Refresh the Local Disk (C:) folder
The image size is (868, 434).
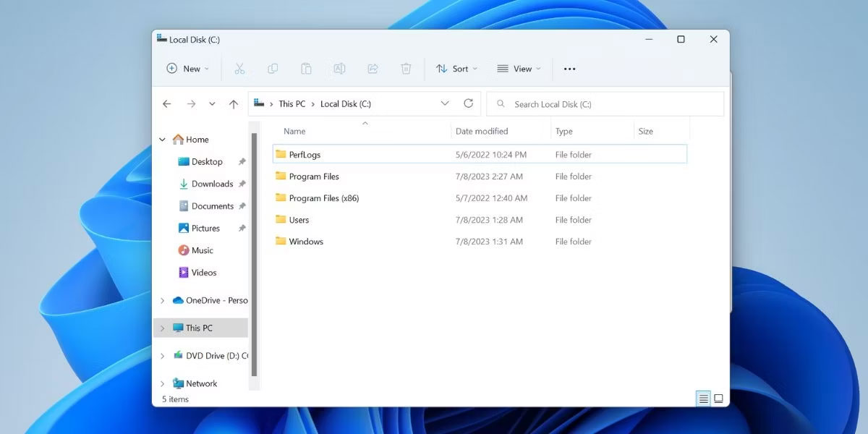469,103
